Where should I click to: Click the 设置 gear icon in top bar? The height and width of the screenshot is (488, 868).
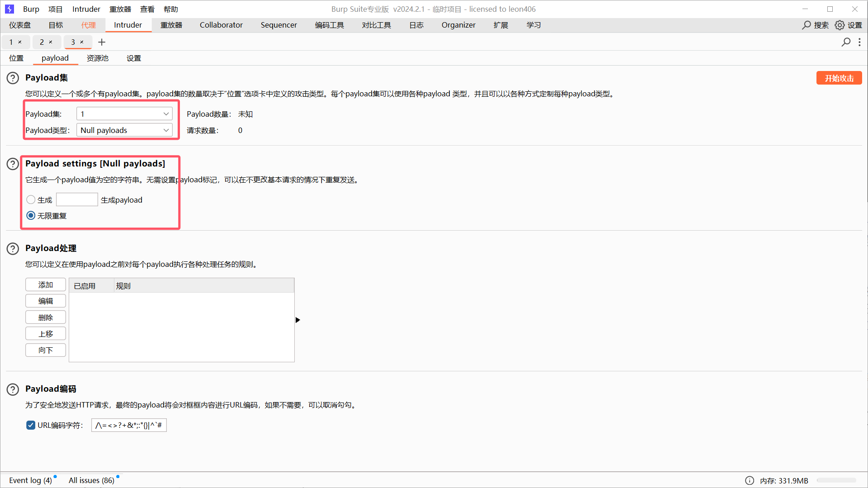tap(840, 25)
